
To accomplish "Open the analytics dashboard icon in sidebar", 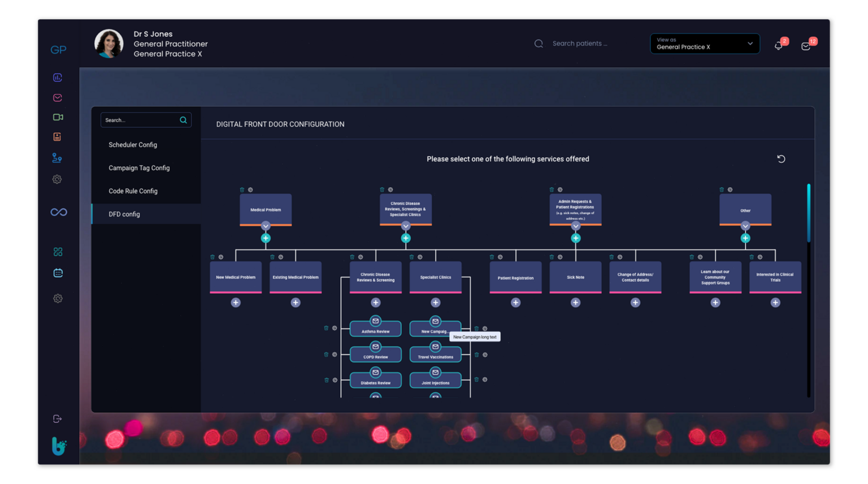I will pyautogui.click(x=58, y=77).
